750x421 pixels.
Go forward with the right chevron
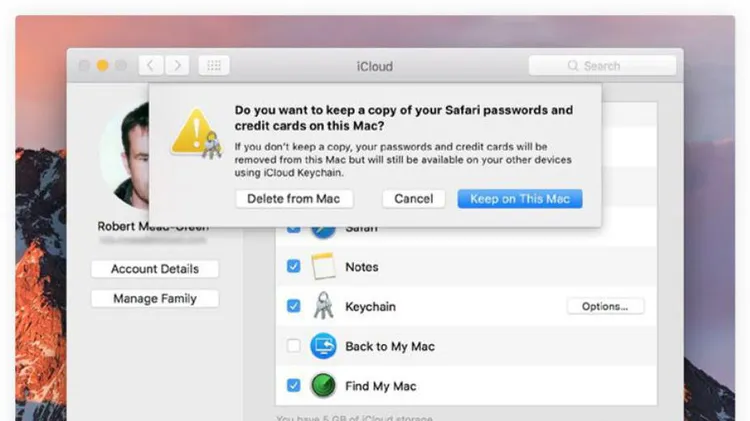(x=177, y=65)
